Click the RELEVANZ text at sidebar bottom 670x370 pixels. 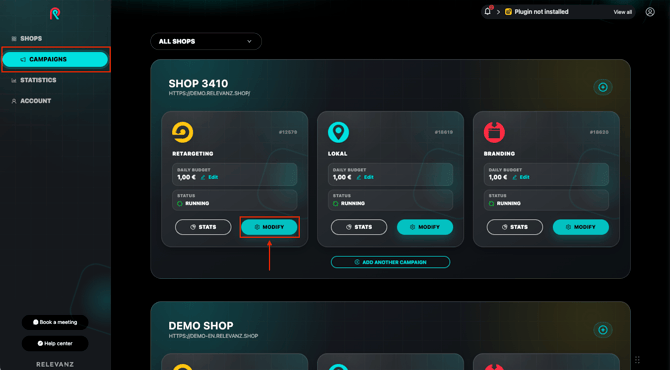click(55, 364)
